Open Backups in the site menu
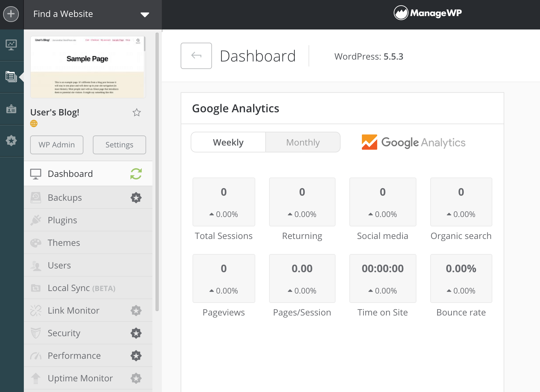This screenshot has width=540, height=392. tap(88, 198)
